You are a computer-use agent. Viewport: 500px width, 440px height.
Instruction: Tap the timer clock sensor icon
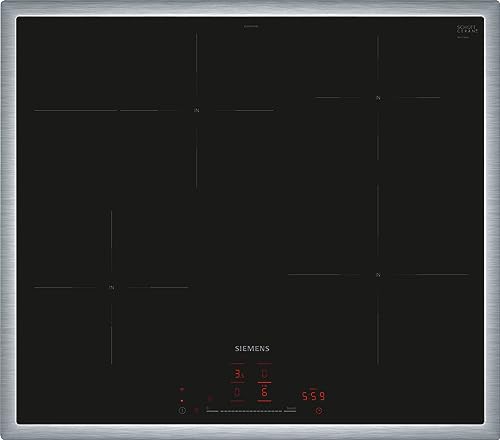click(319, 411)
